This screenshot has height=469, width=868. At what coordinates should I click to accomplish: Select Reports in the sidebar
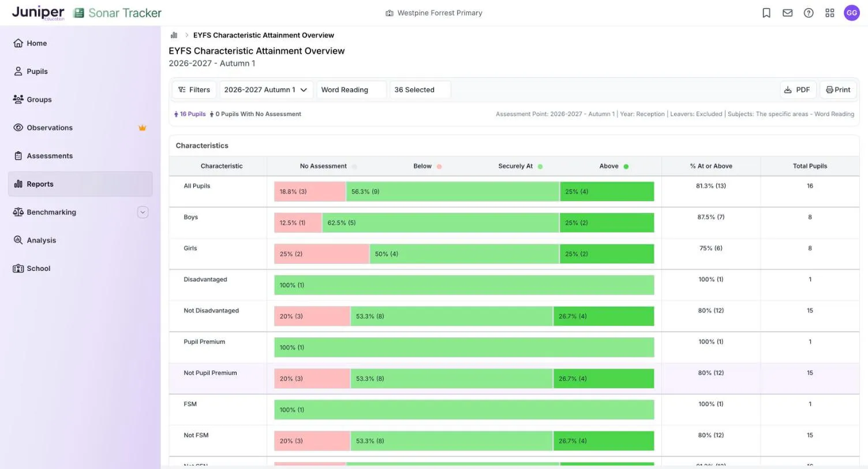pyautogui.click(x=80, y=184)
